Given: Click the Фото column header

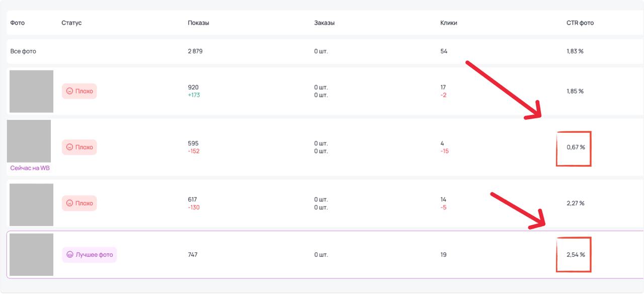Looking at the screenshot, I should pyautogui.click(x=17, y=23).
